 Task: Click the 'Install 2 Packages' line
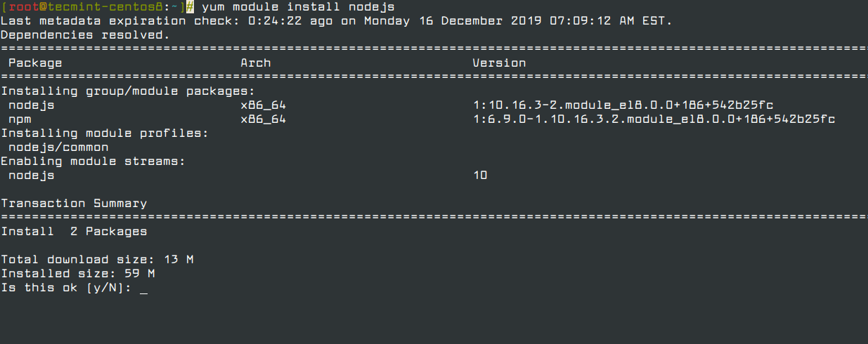coord(74,232)
